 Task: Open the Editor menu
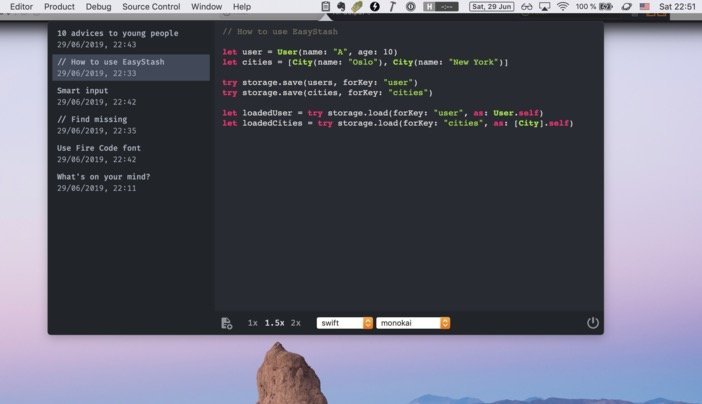[x=21, y=7]
